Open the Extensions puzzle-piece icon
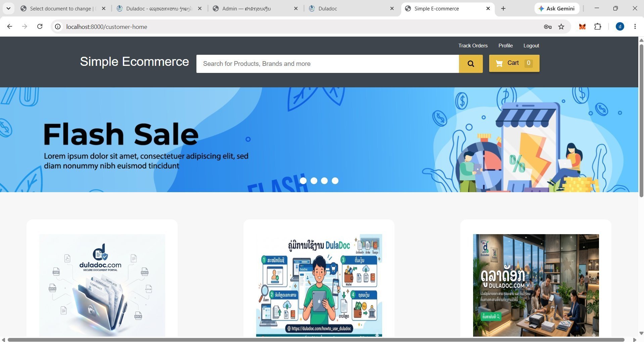644x342 pixels. (598, 27)
